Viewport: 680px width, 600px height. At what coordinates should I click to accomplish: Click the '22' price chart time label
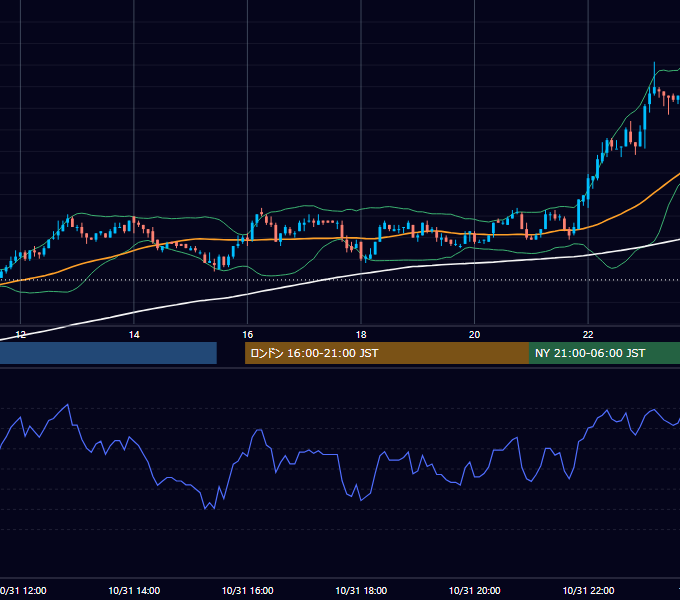588,335
